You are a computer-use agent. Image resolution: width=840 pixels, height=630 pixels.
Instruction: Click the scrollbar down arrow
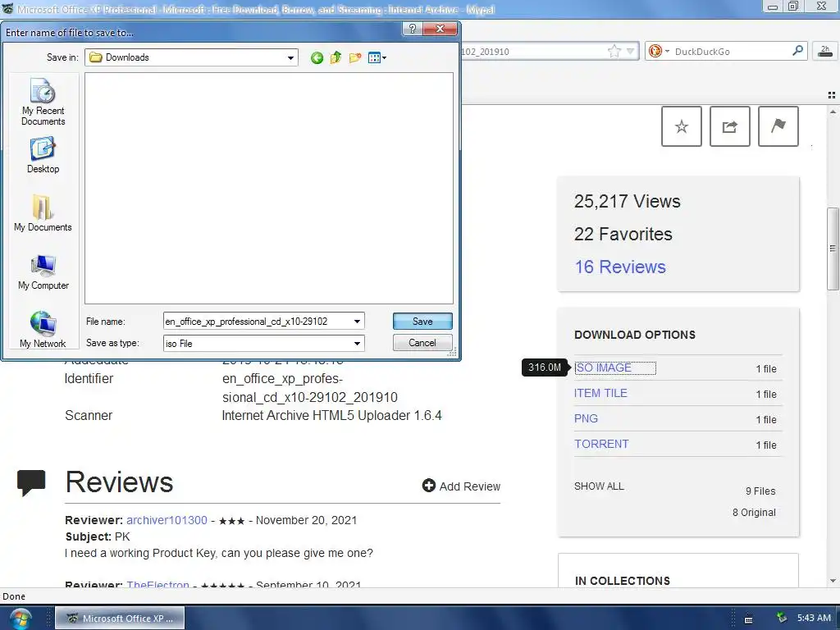coord(833,581)
